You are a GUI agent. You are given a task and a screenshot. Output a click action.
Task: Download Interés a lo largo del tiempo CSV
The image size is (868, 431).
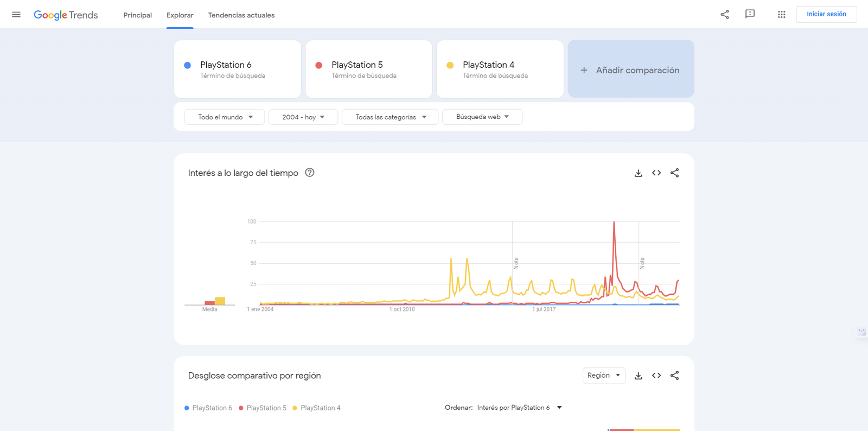[639, 173]
